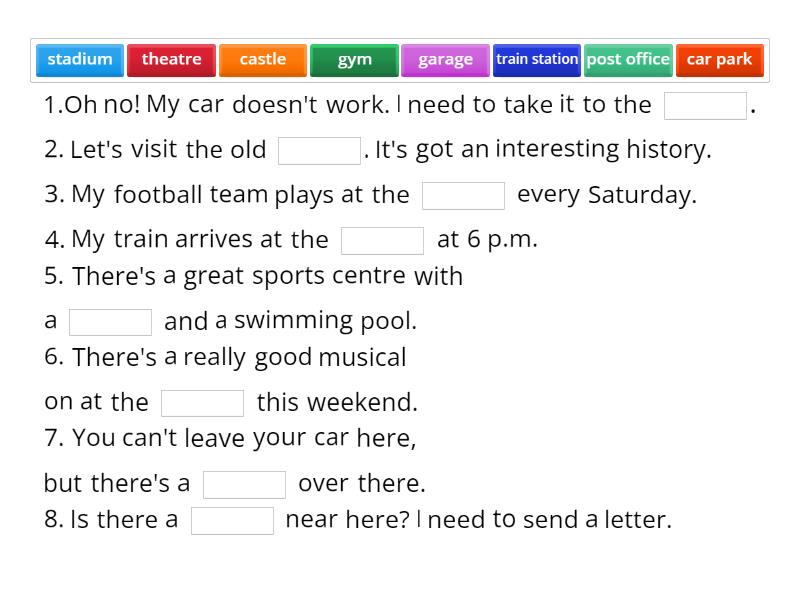Choose the blank after 'My train arrives at the'
The height and width of the screenshot is (600, 800).
(382, 241)
